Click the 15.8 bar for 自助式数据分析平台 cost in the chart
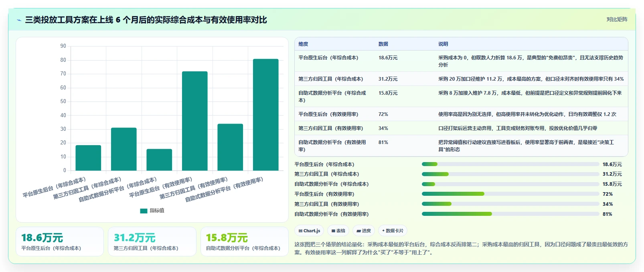This screenshot has width=644, height=272. [159, 160]
